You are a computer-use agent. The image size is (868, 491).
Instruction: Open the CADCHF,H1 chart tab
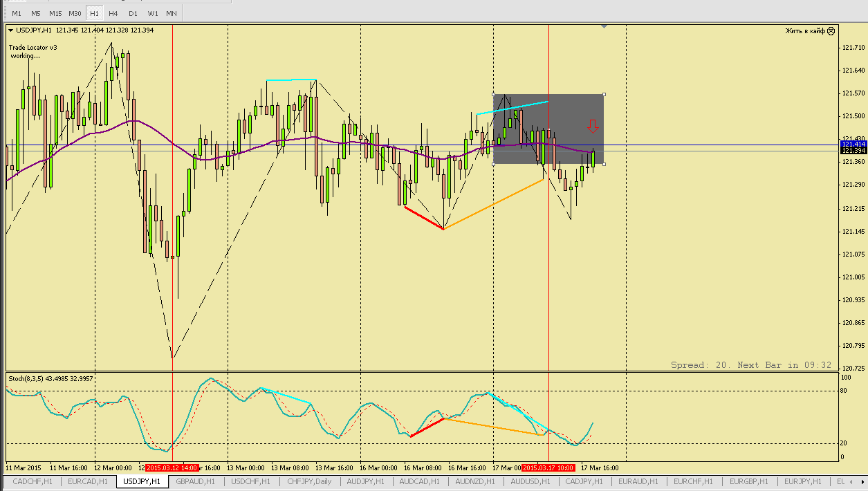[33, 481]
